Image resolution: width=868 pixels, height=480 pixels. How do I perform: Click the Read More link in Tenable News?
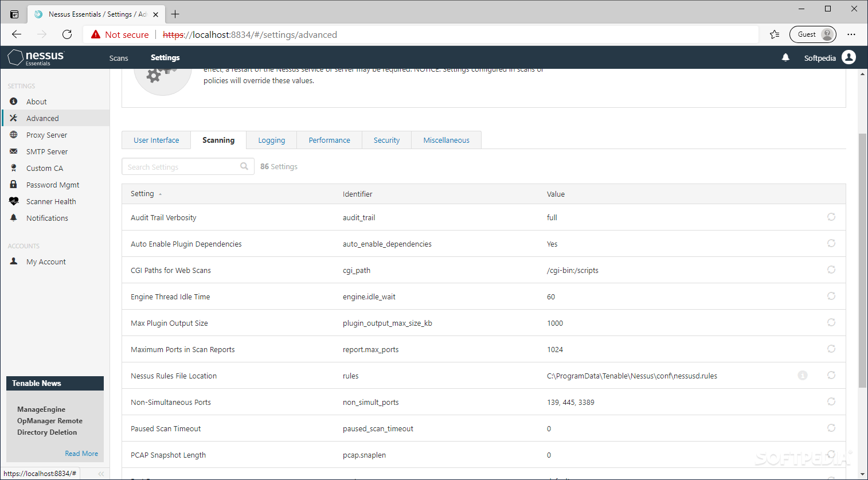pos(81,453)
